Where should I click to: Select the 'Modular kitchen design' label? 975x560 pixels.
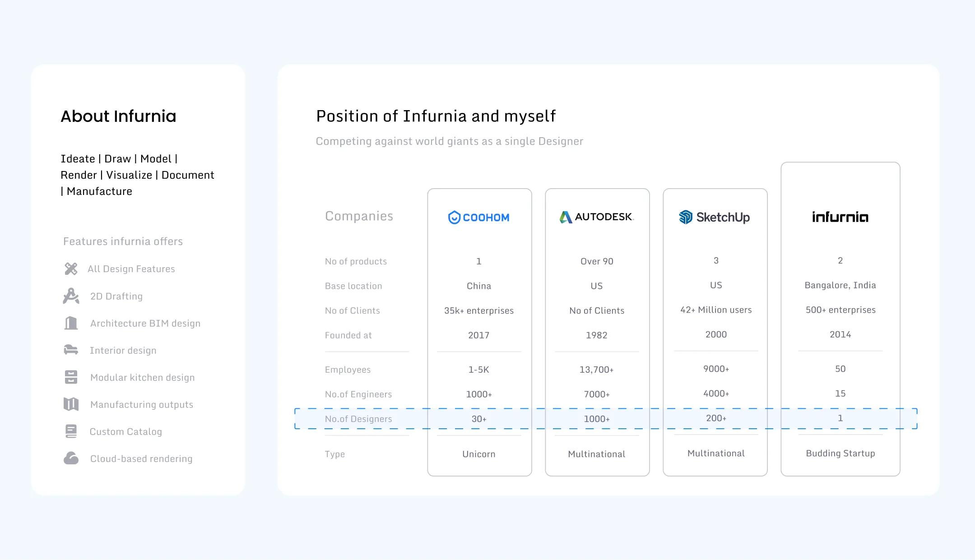point(143,378)
